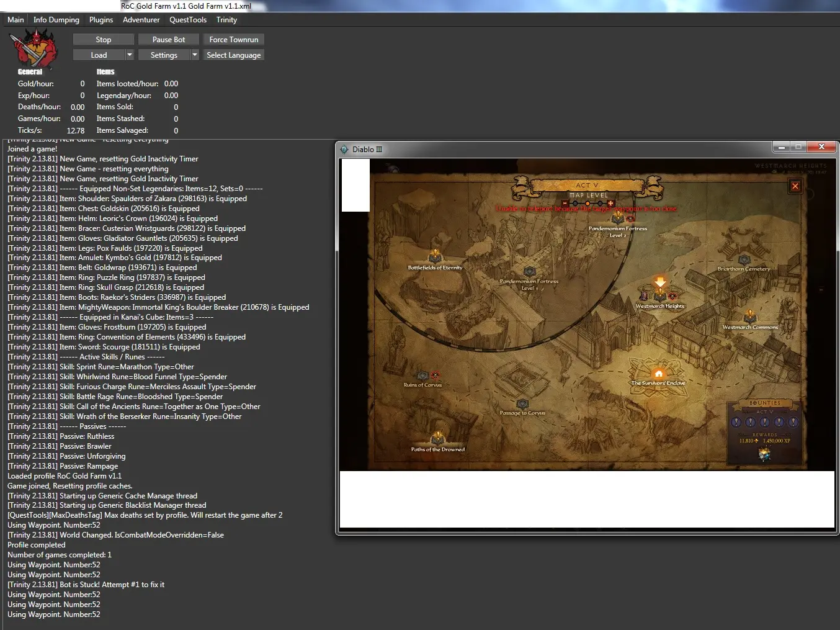Expand the Load button dropdown arrow

(x=130, y=55)
